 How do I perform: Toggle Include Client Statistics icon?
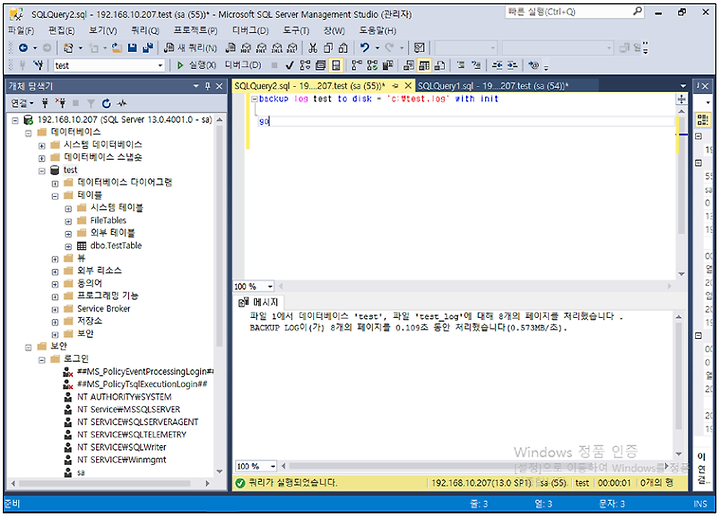[388, 66]
